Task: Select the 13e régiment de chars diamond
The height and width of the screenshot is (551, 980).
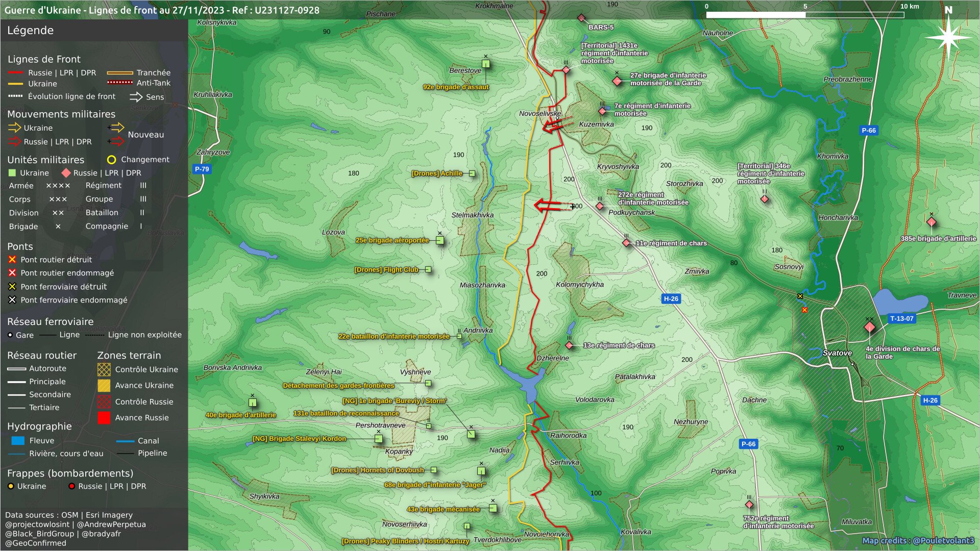Action: coord(569,345)
